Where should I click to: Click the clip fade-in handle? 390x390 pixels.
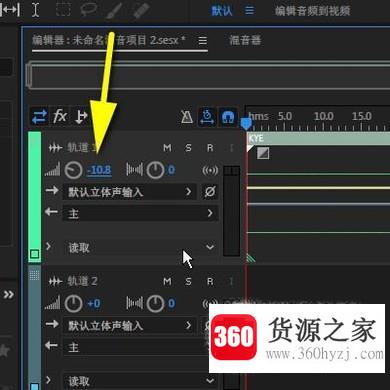coord(263,153)
